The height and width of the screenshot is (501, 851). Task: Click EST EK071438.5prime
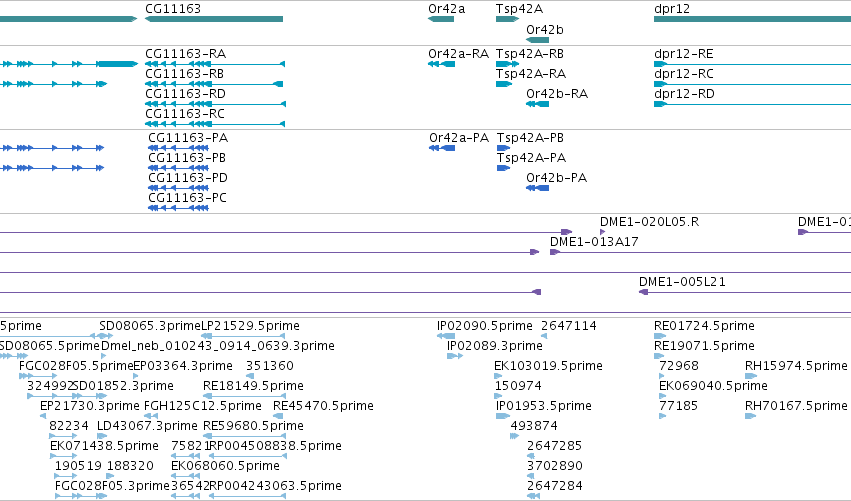coord(104,446)
